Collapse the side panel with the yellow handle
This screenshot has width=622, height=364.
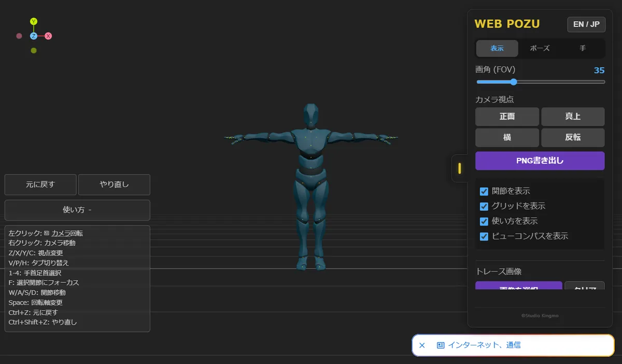[459, 168]
